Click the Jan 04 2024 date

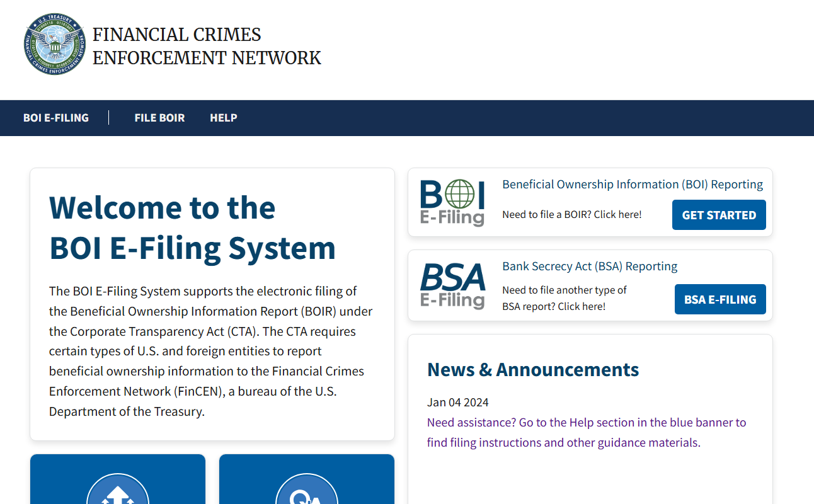458,403
